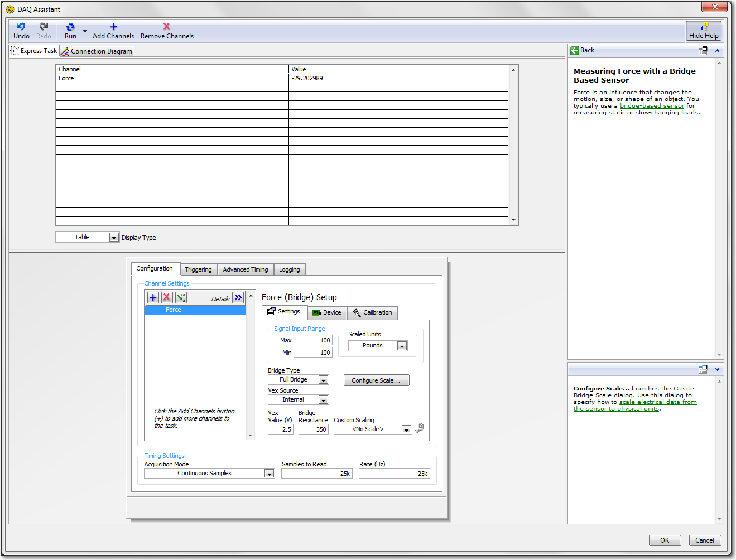The image size is (736, 560).
Task: Run the task with Run icon
Action: [x=70, y=27]
